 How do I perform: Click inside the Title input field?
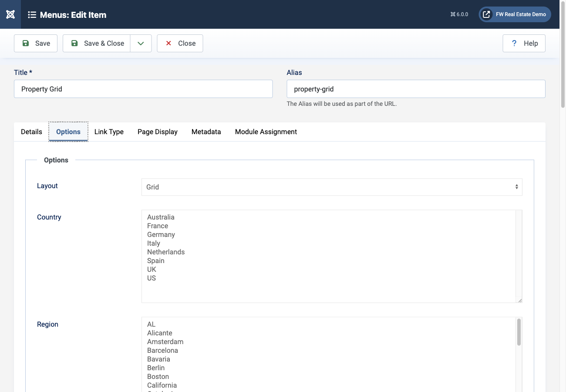[143, 89]
